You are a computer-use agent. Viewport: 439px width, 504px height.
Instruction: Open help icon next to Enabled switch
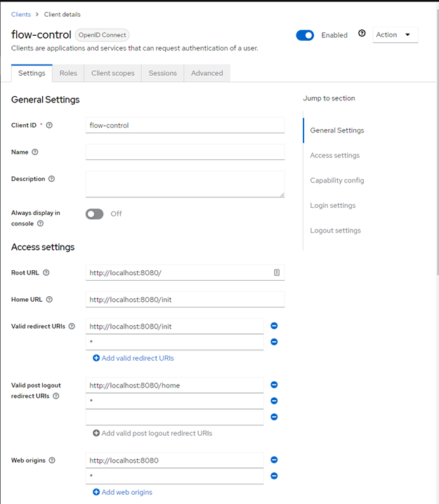pos(362,34)
